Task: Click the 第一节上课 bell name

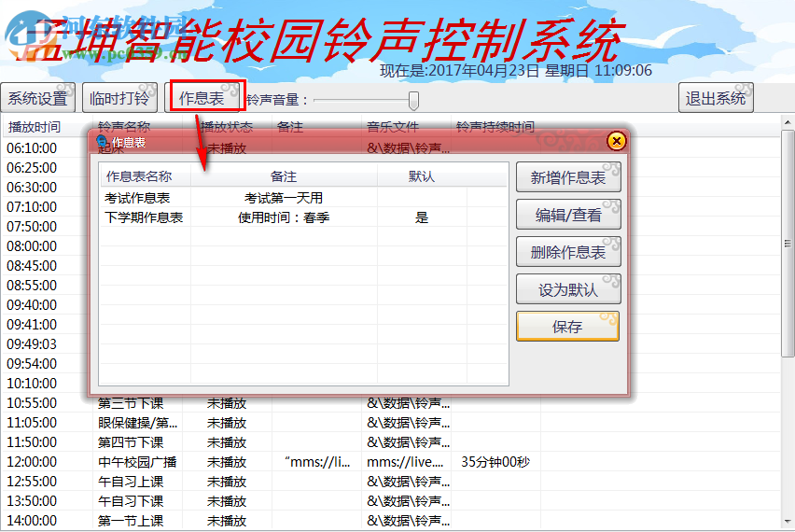Action: [131, 521]
